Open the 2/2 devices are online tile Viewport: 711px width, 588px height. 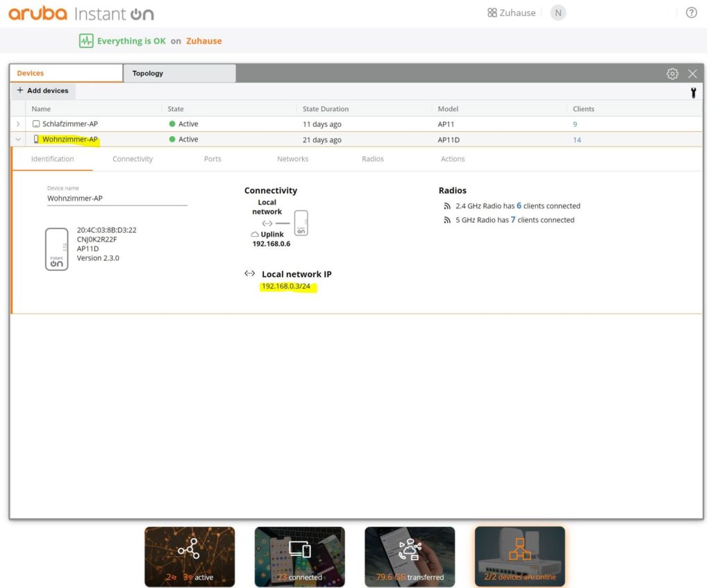519,557
